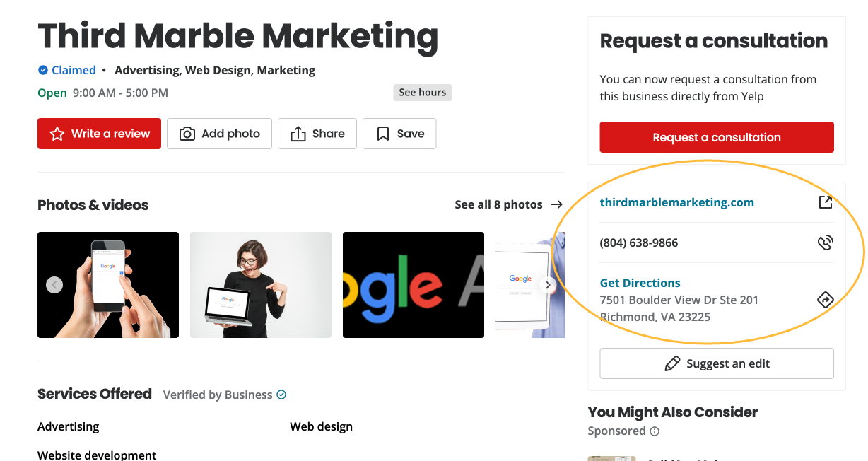Open the partially visible tablet Google photo
Image resolution: width=868 pixels, height=461 pixels.
530,285
